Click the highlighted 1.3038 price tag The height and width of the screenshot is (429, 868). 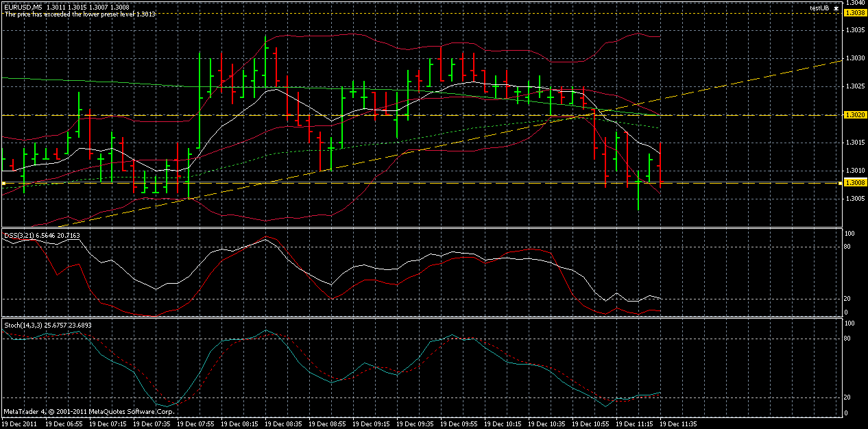click(x=854, y=12)
